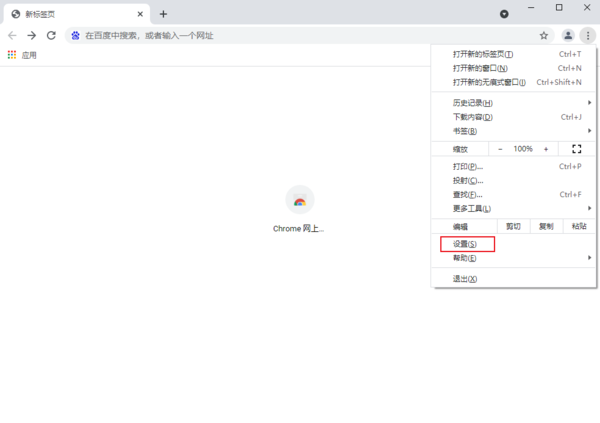Maximize the Chrome window

(x=559, y=7)
